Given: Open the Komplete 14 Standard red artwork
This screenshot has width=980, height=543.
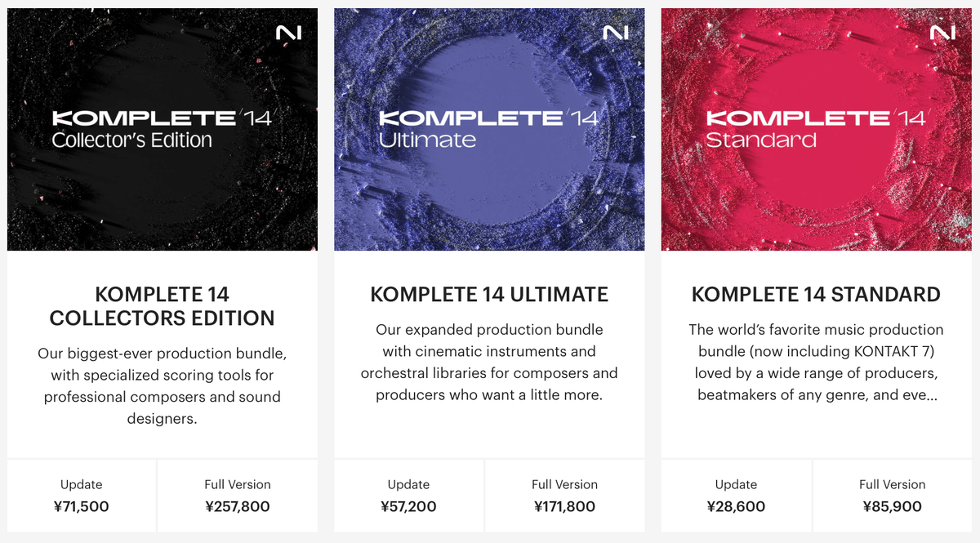Looking at the screenshot, I should click(816, 129).
